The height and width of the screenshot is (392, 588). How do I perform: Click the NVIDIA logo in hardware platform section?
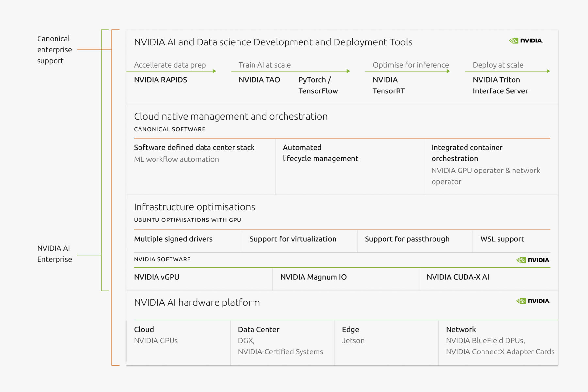click(x=533, y=301)
